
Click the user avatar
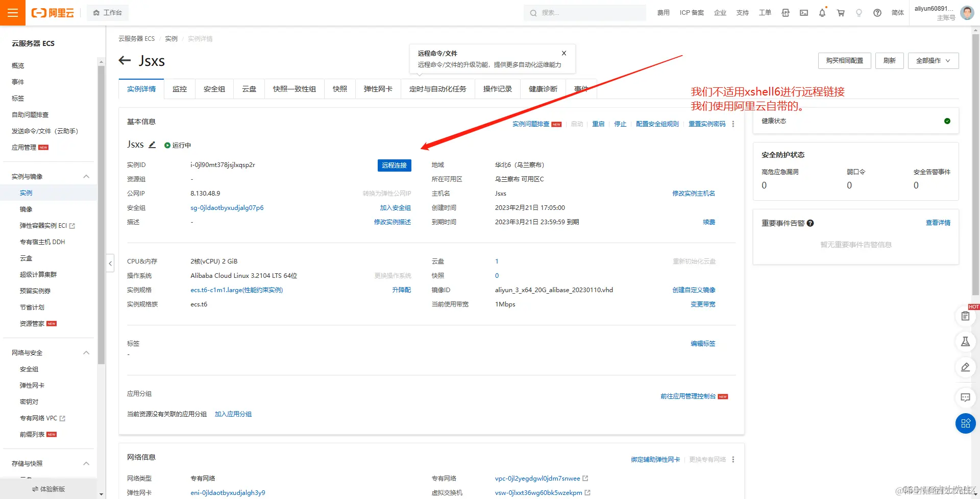967,13
